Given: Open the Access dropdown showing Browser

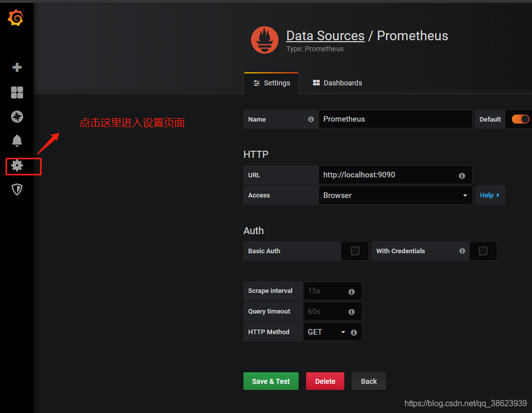Looking at the screenshot, I should [395, 195].
